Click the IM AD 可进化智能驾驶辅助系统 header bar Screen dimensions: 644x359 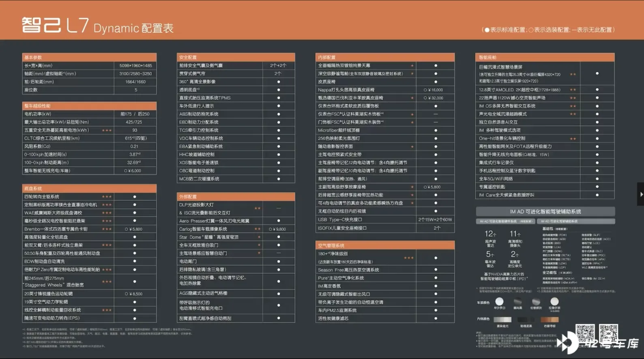(545, 211)
